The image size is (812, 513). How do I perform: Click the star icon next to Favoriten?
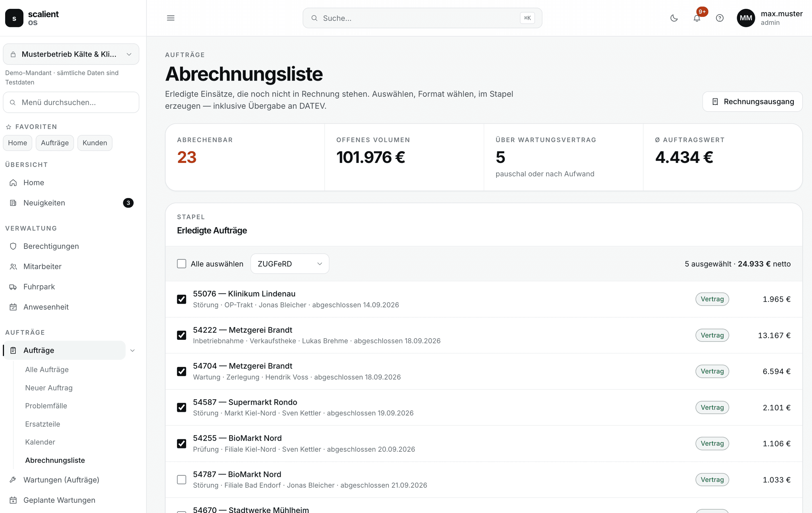coord(9,127)
